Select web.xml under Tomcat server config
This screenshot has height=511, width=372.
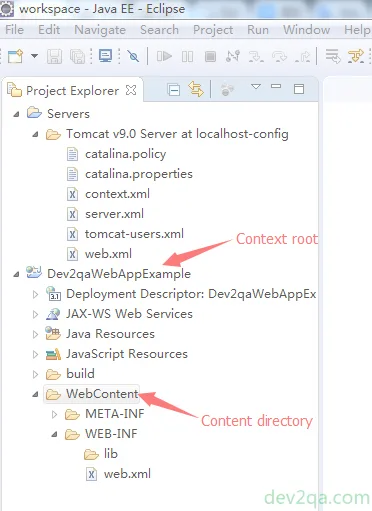(x=108, y=254)
